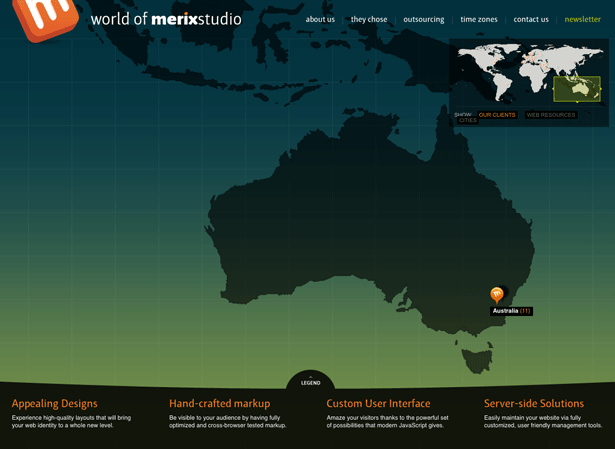Toggle the Our Clients map filter
Viewport: 615px width, 449px height.
coord(497,115)
